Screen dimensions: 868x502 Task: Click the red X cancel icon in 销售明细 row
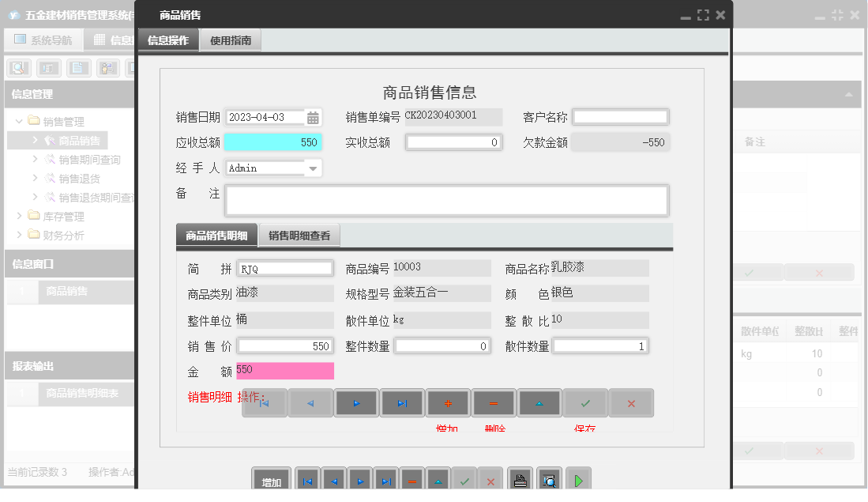(630, 402)
